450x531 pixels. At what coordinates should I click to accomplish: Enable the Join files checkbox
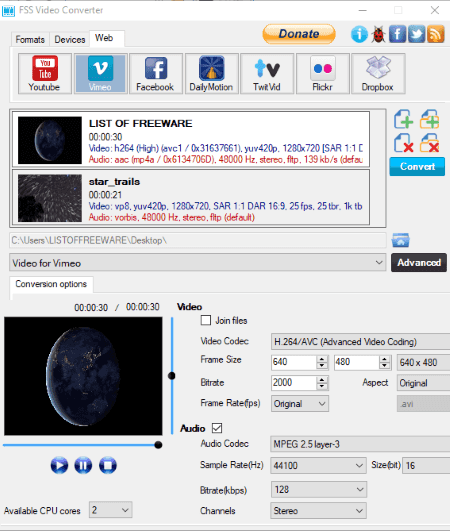(x=206, y=320)
